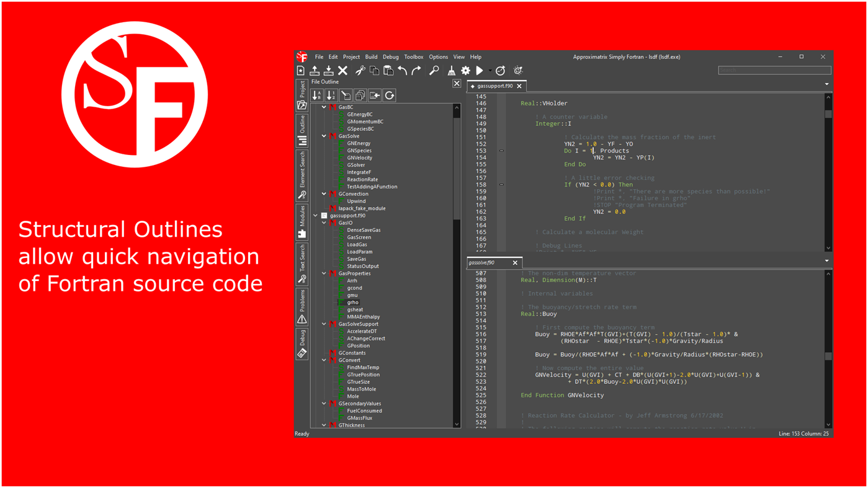Sort the outline alphabetically with the A-B icon
The width and height of the screenshot is (868, 488).
(x=317, y=95)
